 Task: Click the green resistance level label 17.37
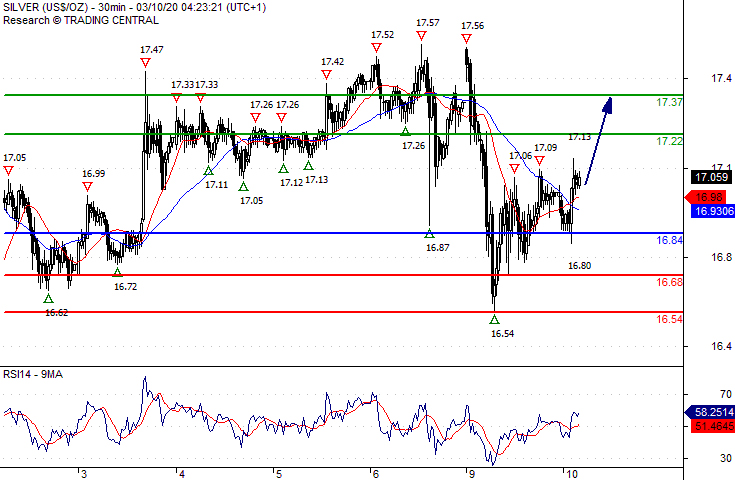pos(669,102)
